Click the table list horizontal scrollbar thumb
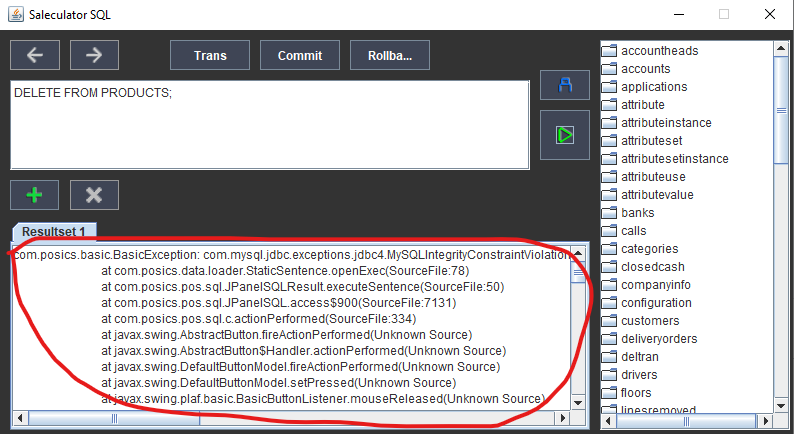This screenshot has height=434, width=794. [686, 420]
